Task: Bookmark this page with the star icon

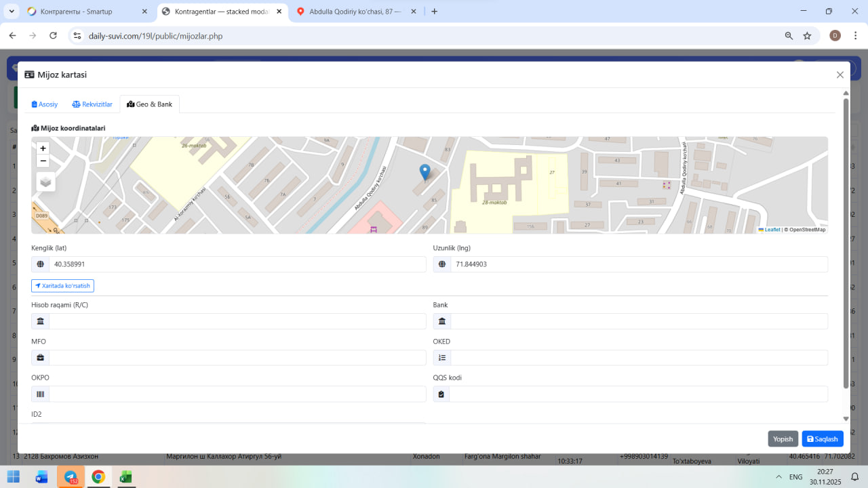Action: [x=807, y=36]
